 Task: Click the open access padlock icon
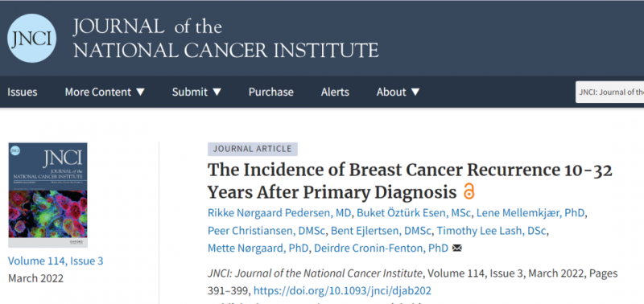point(469,191)
